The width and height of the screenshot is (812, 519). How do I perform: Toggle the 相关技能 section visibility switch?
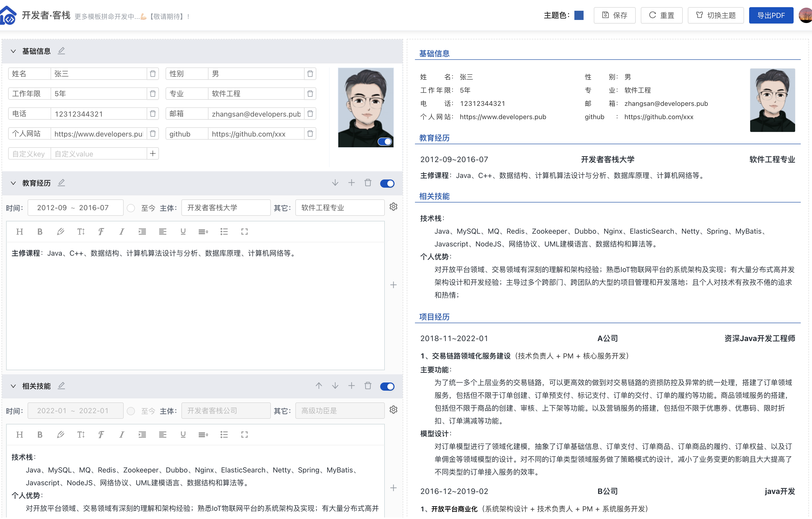click(387, 386)
